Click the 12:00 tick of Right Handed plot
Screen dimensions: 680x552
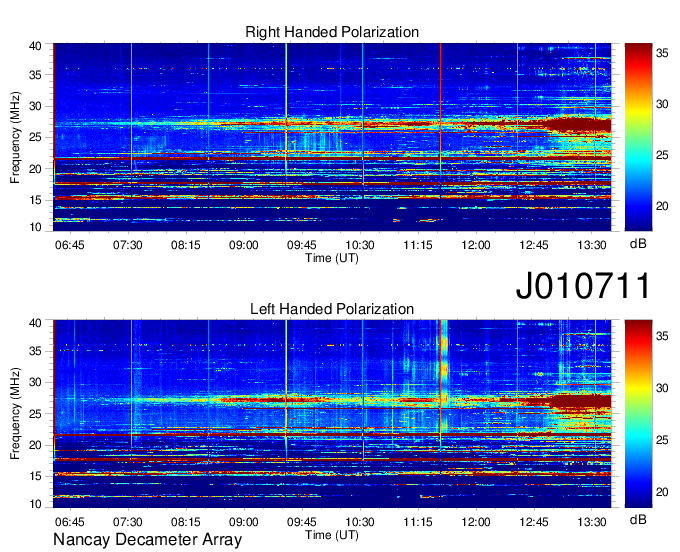pyautogui.click(x=476, y=245)
